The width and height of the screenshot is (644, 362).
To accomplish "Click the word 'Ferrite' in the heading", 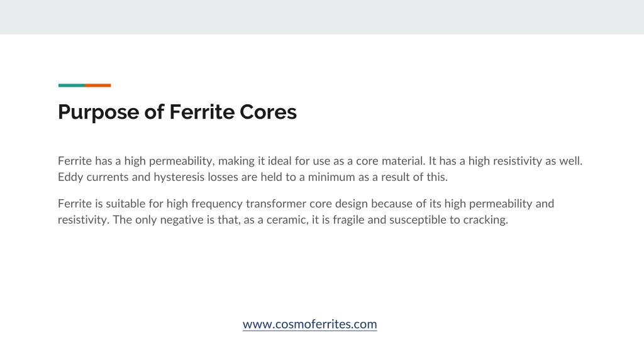I will tap(201, 112).
